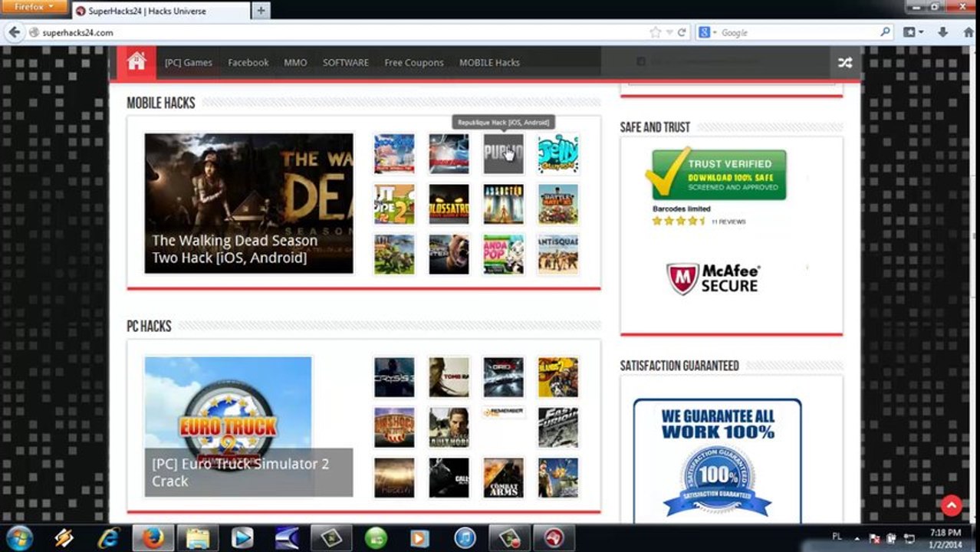The height and width of the screenshot is (552, 980).
Task: Click the iTunes taskbar icon
Action: point(465,538)
